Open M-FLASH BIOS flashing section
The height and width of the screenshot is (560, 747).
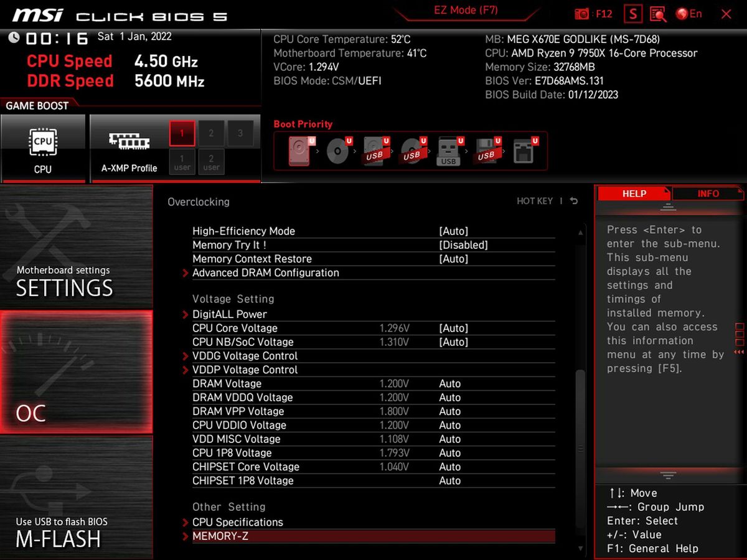pos(76,497)
